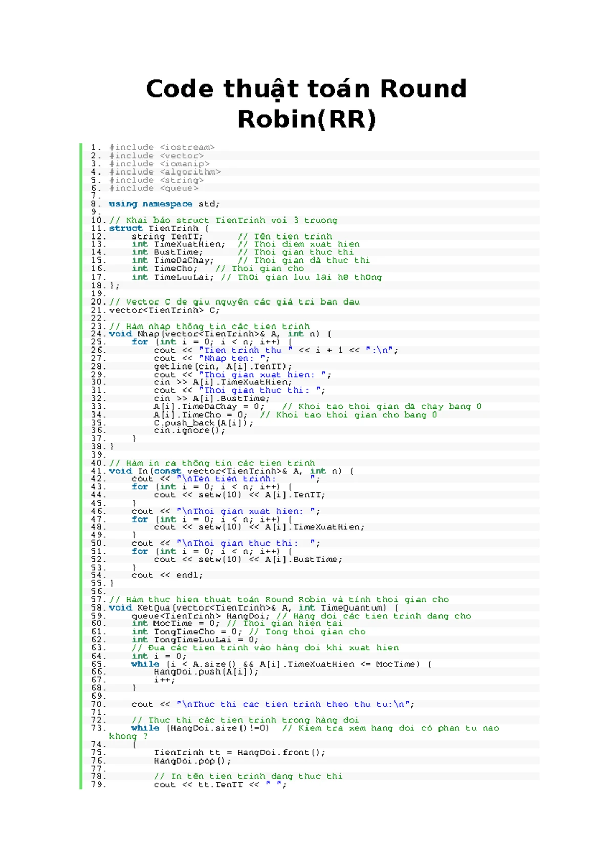
Task: Select the "queue<TienTrinh> HangDoi;" declaration
Action: [201, 616]
